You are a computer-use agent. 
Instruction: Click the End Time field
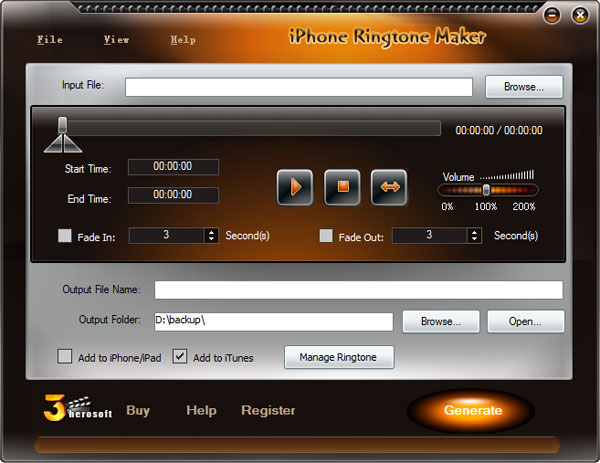click(x=173, y=195)
